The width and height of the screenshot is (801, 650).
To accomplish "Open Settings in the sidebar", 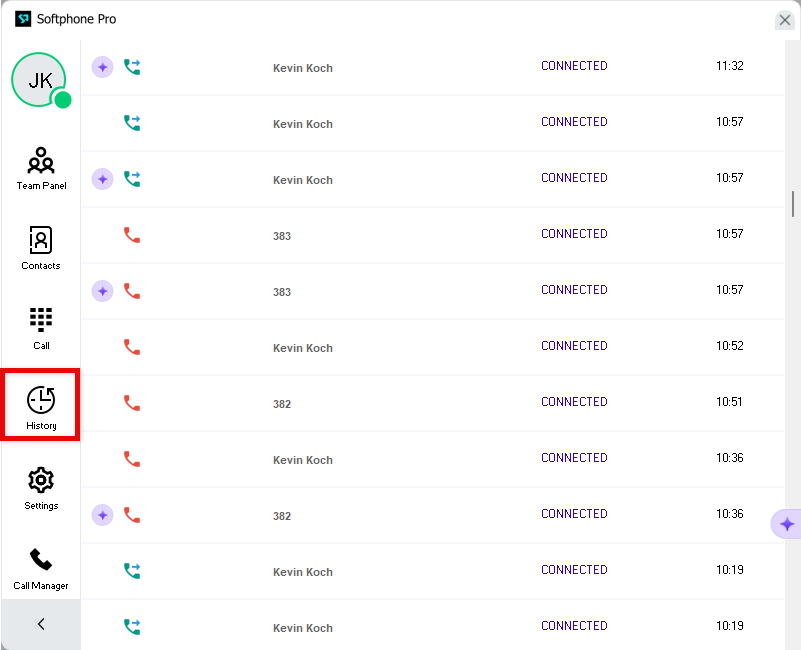I will (x=41, y=488).
